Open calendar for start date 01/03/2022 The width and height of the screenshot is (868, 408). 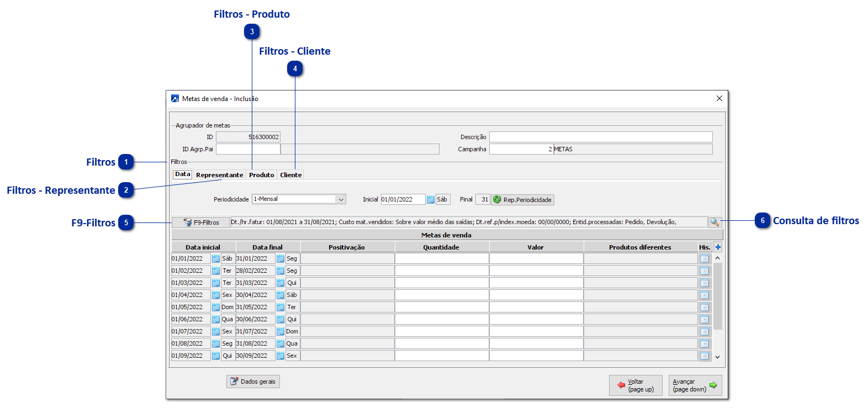click(x=216, y=283)
